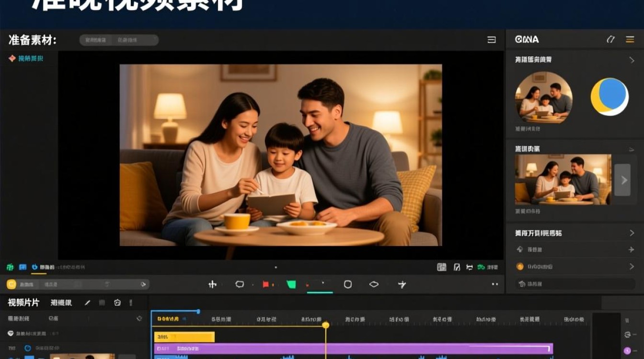
Task: Expand the second right panel section with the small arrow
Action: (x=632, y=149)
